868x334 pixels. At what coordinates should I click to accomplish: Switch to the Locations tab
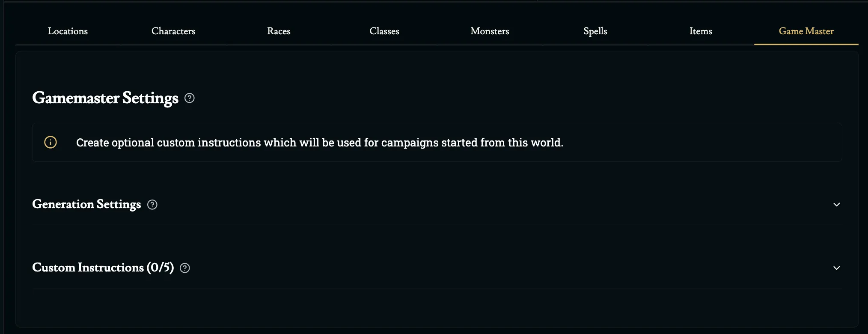coord(68,31)
